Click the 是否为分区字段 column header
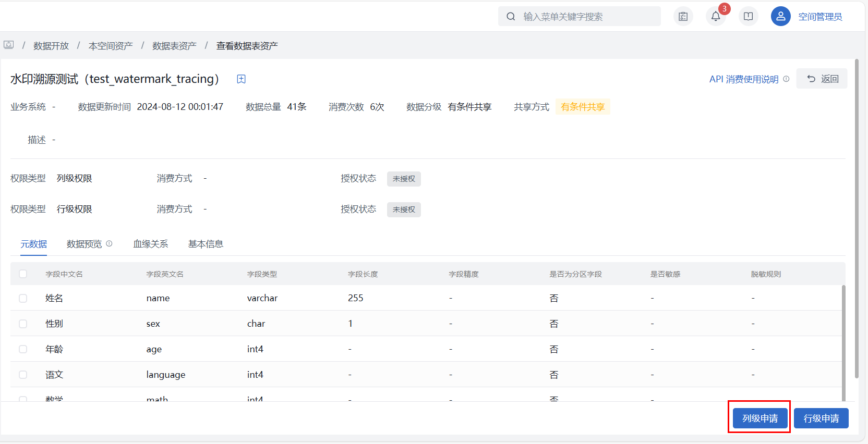The image size is (868, 444). (575, 274)
